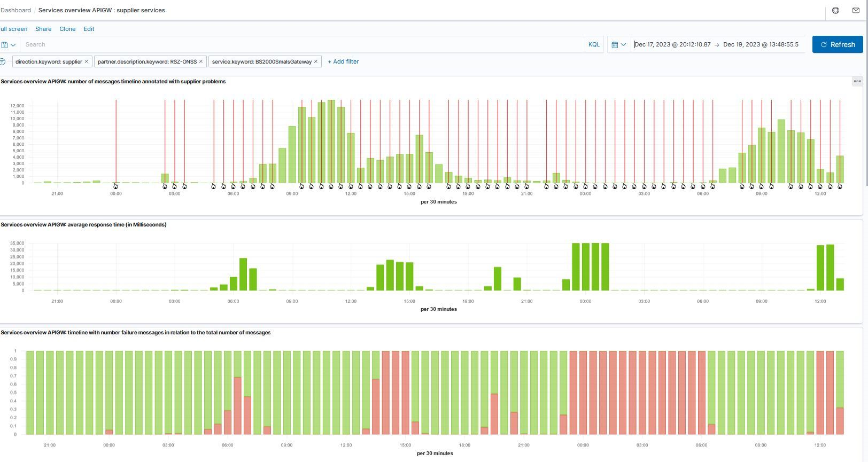This screenshot has height=462, width=868.
Task: Delete the partner.description.keyword RSZ-ONSS filter
Action: click(201, 62)
